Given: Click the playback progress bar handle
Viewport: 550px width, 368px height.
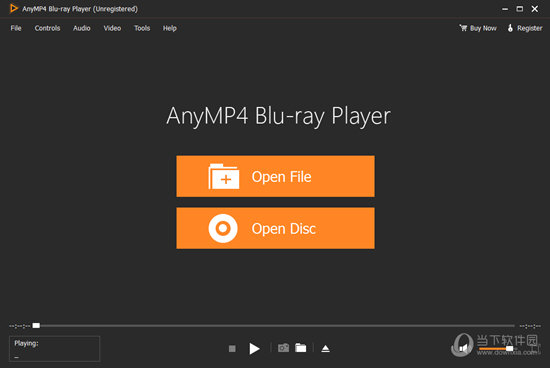Looking at the screenshot, I should pos(36,326).
